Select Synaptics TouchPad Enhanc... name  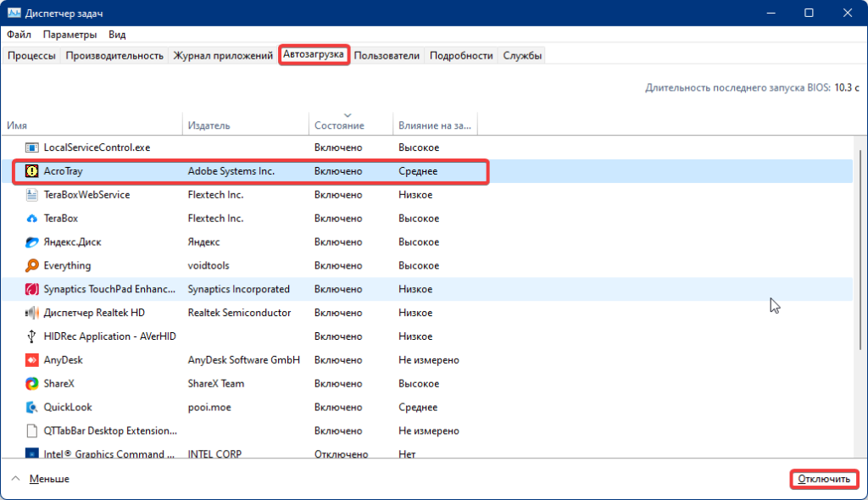(109, 289)
